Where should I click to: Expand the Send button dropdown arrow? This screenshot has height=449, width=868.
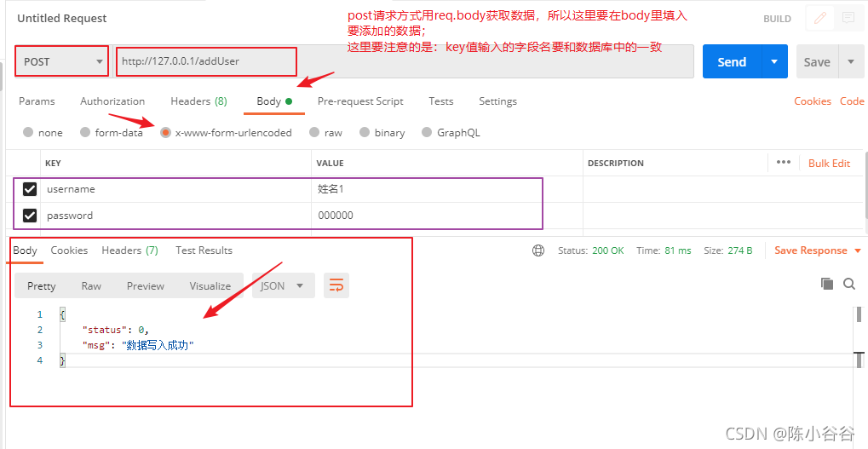pyautogui.click(x=774, y=61)
